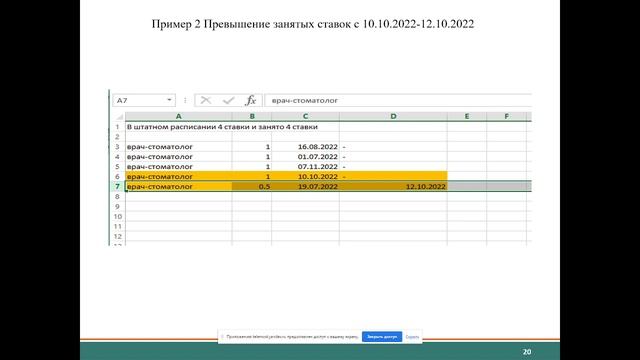This screenshot has width=640, height=360.
Task: Select row 1 header
Action: pos(117,127)
